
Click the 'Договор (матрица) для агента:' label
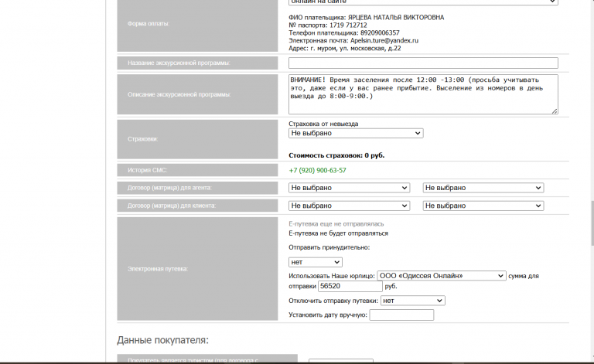coord(169,188)
